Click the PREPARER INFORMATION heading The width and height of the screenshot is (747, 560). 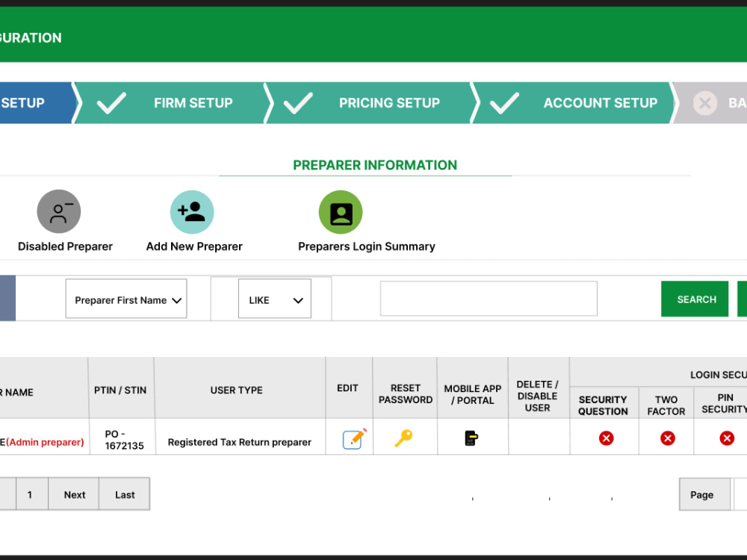point(375,165)
